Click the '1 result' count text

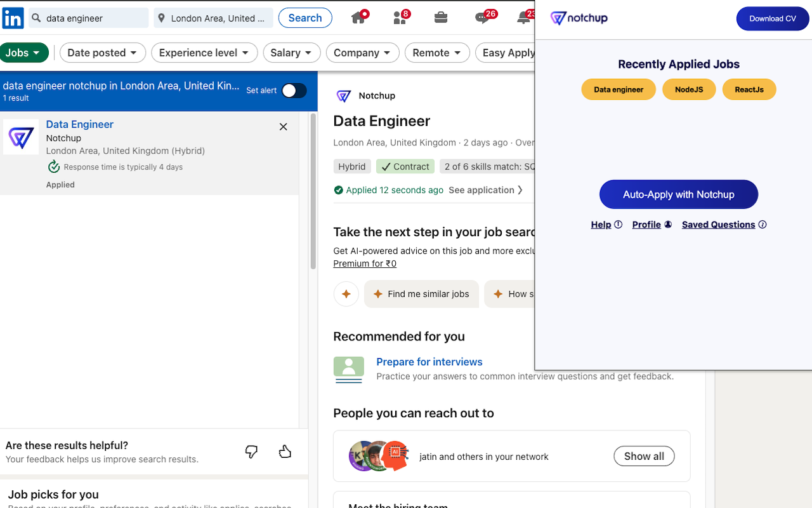point(16,98)
